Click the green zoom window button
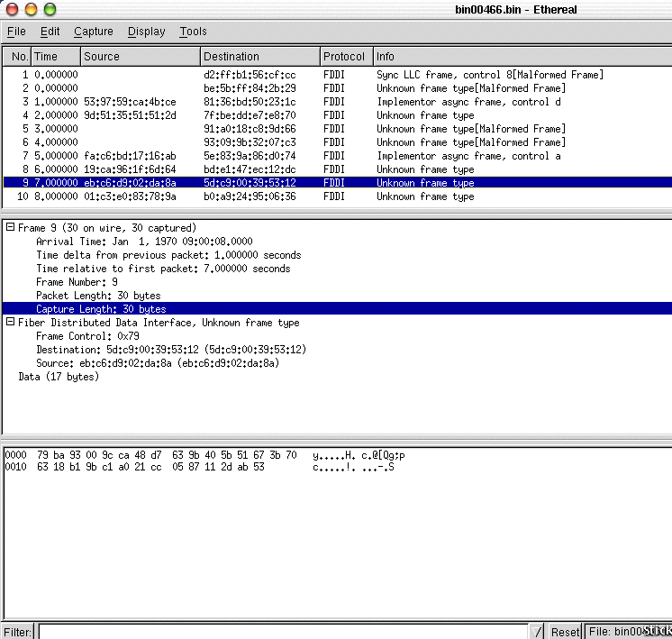Screen dimensions: 672x639 tap(50, 9)
